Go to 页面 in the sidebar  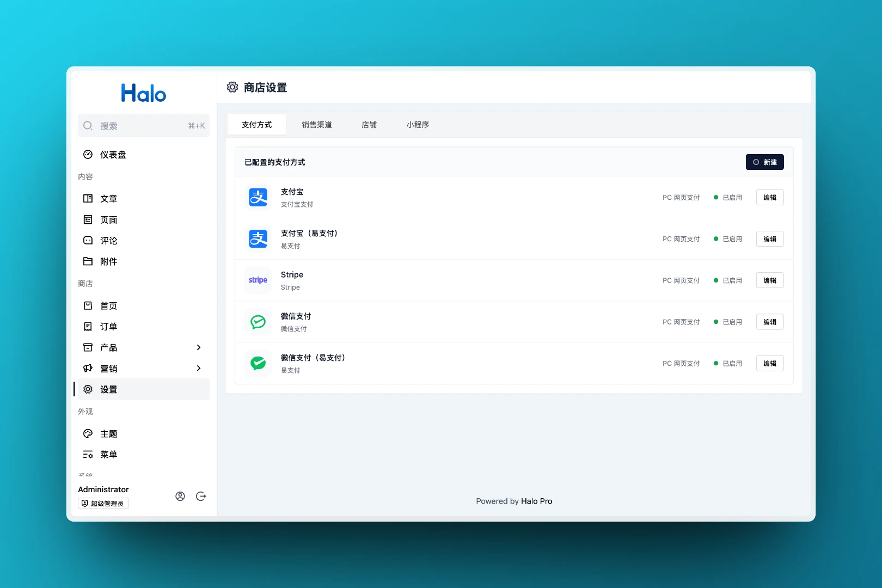coord(144,219)
